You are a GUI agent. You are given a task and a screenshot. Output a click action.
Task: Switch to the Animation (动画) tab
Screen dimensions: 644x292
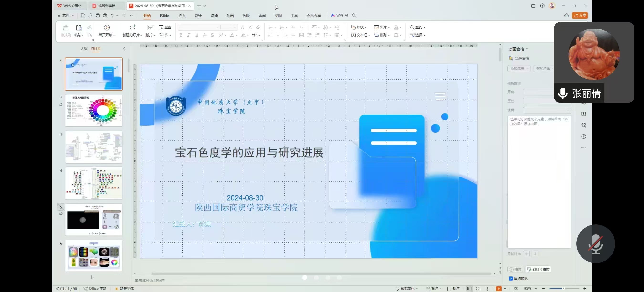click(x=230, y=16)
